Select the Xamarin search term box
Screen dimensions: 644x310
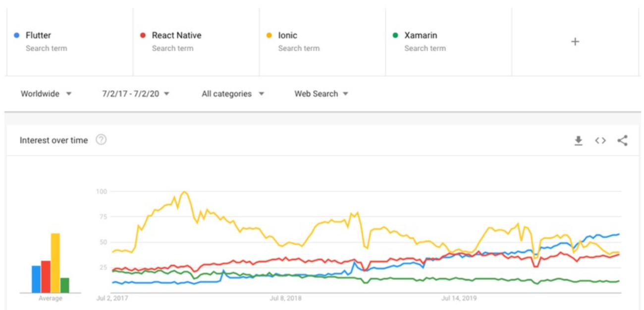click(x=449, y=42)
